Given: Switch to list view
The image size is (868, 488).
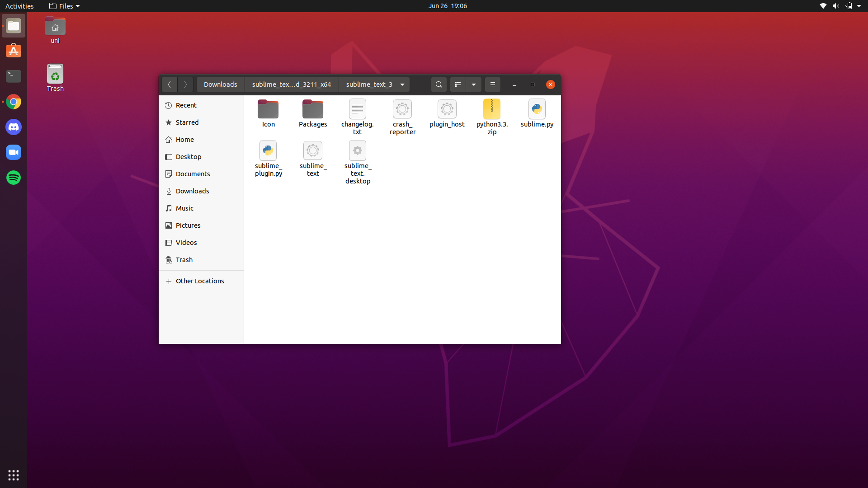Looking at the screenshot, I should (458, 84).
